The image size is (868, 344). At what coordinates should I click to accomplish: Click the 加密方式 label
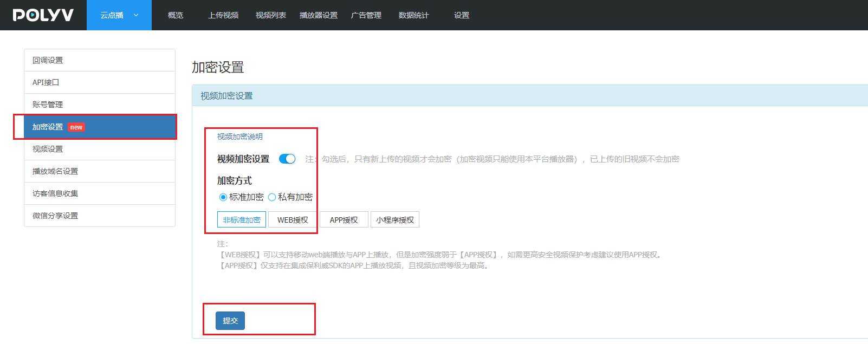point(235,180)
